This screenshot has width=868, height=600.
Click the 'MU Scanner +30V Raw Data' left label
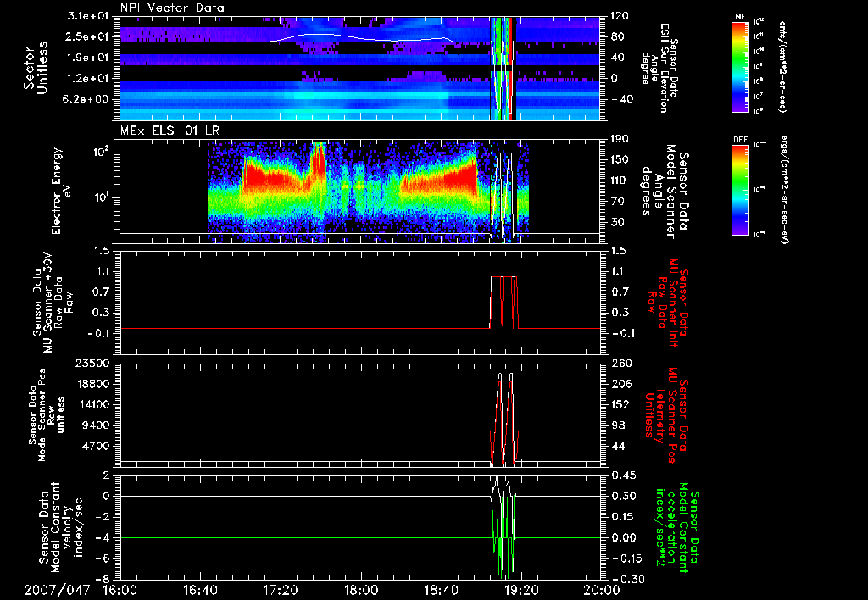point(52,303)
